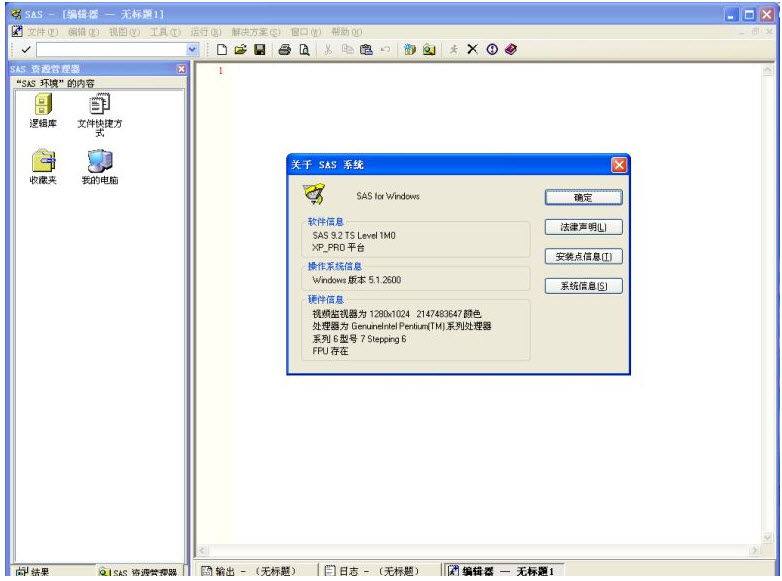Open the 帮助 menu

347,32
